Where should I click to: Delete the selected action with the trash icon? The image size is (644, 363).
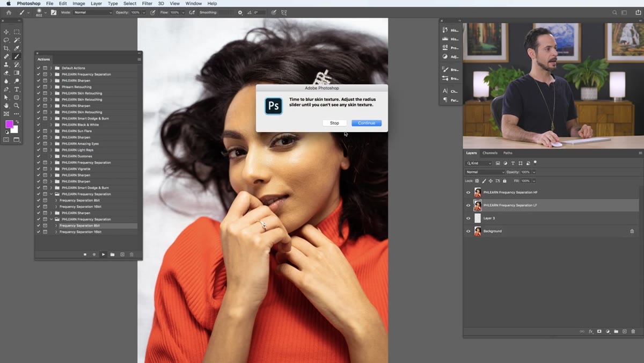click(131, 255)
